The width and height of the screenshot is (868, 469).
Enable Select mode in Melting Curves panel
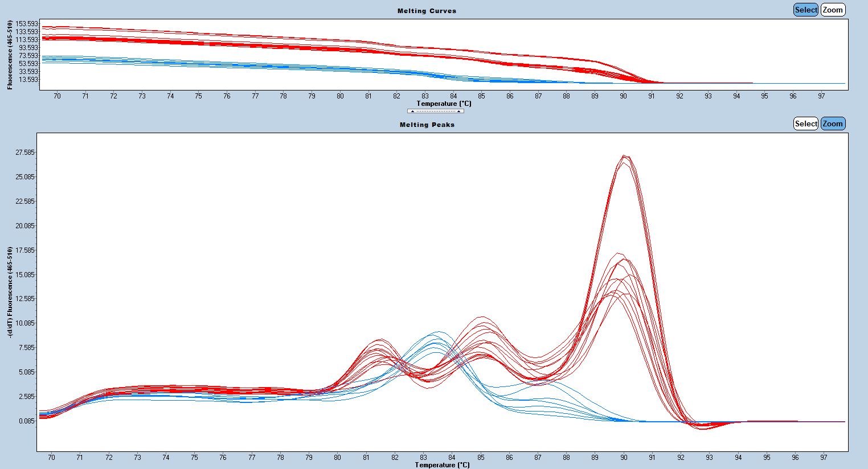click(x=805, y=10)
